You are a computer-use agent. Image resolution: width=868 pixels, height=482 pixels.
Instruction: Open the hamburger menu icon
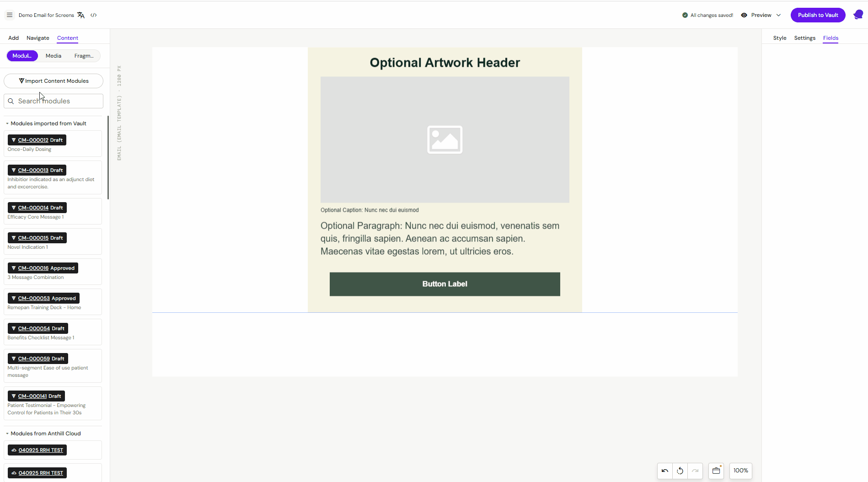click(9, 15)
